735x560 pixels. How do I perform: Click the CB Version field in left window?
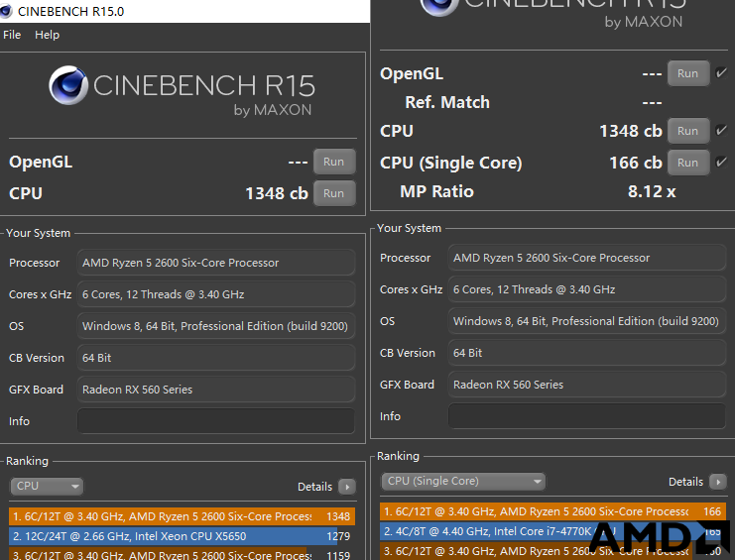click(216, 358)
